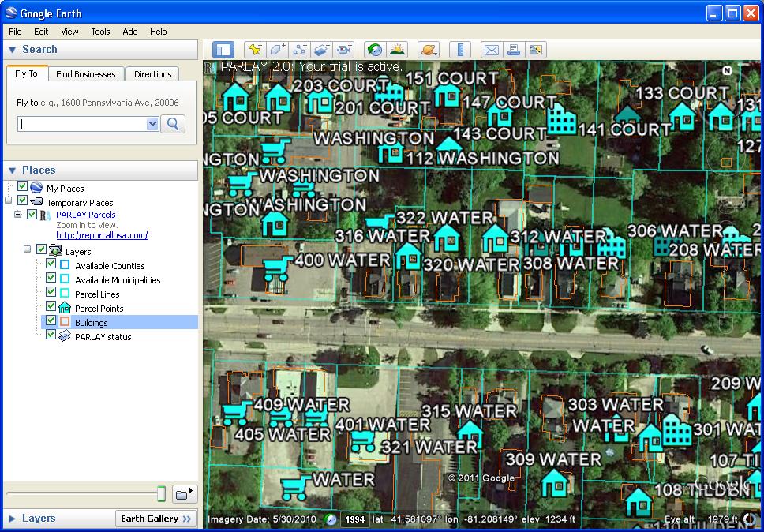The width and height of the screenshot is (764, 532).
Task: Open the reportallusa.com link
Action: click(102, 235)
